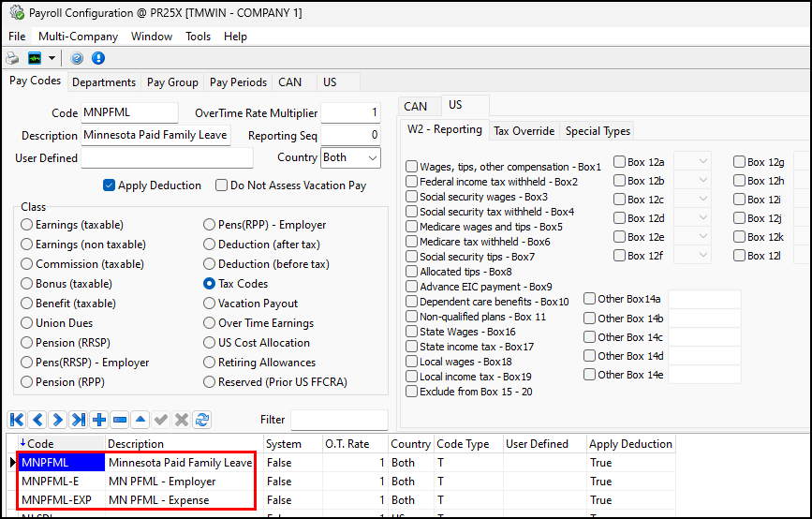
Task: Open the Country dropdown
Action: click(372, 158)
